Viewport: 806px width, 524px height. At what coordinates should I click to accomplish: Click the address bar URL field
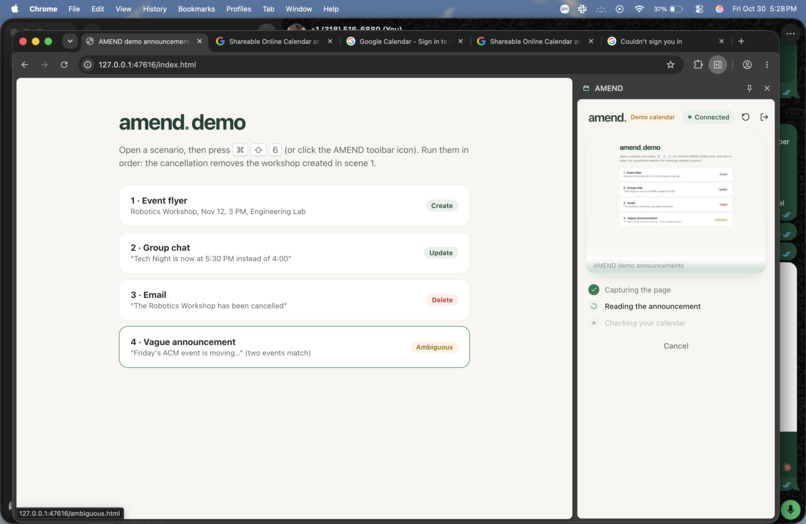tap(379, 65)
